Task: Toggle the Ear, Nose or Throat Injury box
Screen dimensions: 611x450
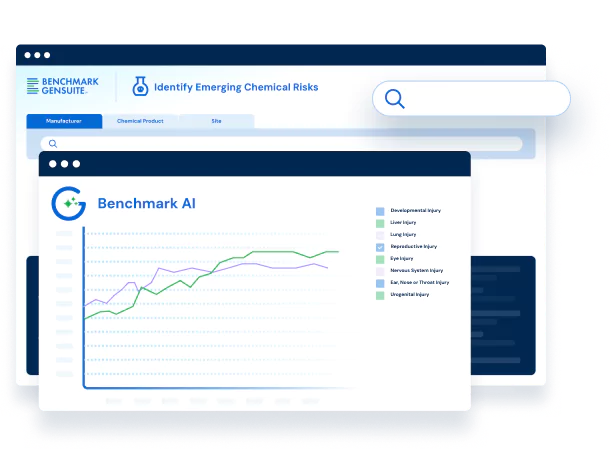Action: 380,283
